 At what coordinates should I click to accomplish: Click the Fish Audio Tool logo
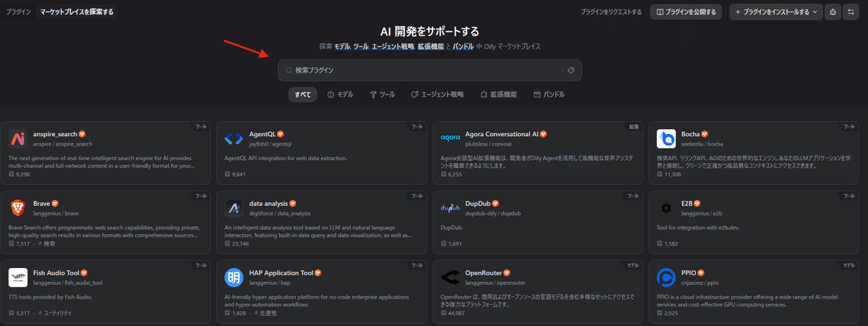pyautogui.click(x=19, y=277)
